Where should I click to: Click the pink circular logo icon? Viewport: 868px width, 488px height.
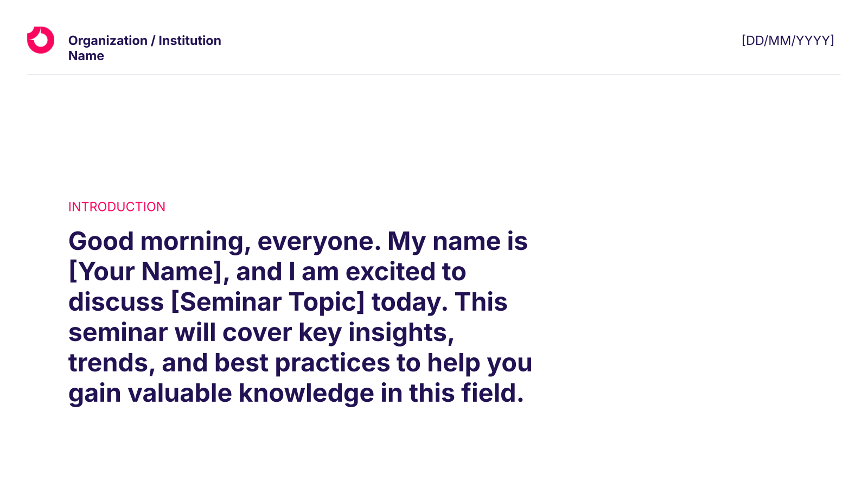[41, 40]
